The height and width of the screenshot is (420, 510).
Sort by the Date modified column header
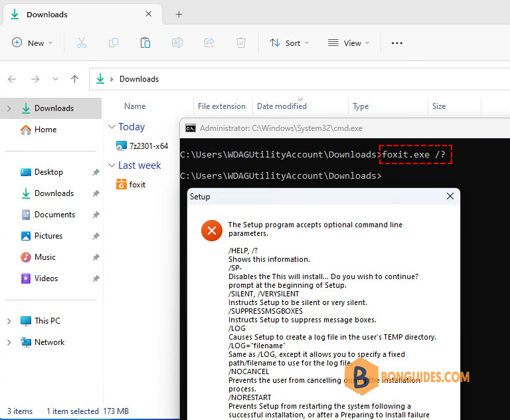(282, 106)
